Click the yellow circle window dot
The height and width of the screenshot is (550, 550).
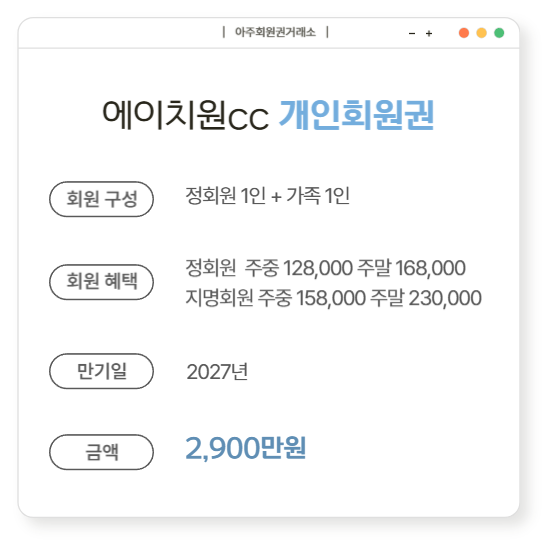click(482, 33)
